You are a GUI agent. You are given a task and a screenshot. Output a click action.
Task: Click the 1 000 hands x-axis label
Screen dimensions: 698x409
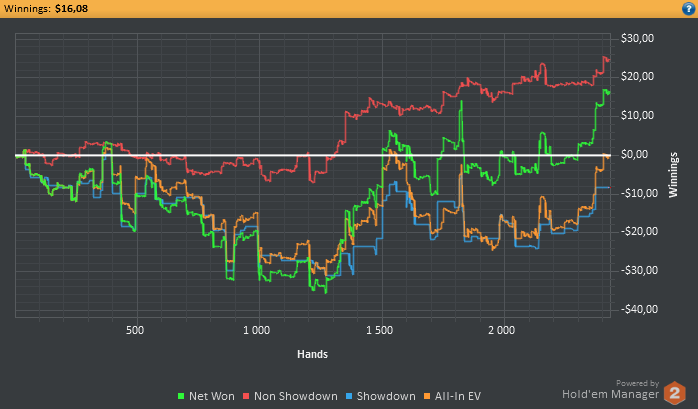[x=256, y=330]
